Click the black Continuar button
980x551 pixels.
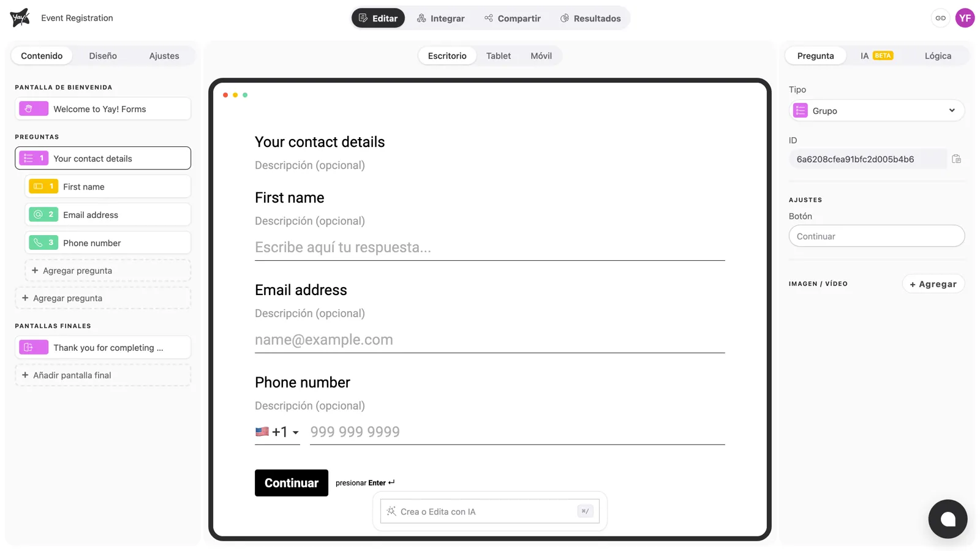292,483
